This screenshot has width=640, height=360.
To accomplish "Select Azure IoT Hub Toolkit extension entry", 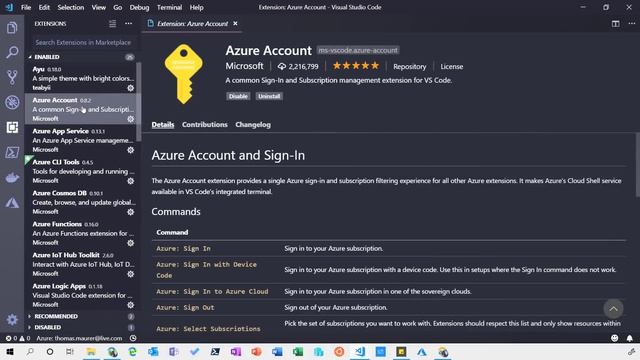I will pyautogui.click(x=82, y=264).
